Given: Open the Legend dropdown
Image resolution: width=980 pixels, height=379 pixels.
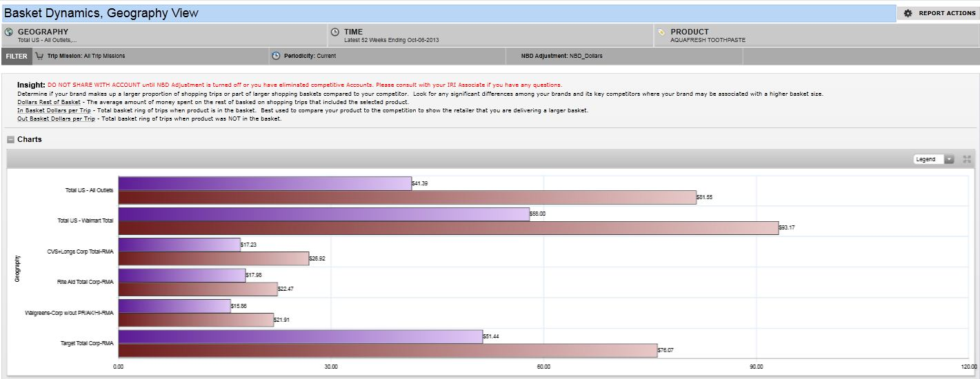Looking at the screenshot, I should click(949, 159).
